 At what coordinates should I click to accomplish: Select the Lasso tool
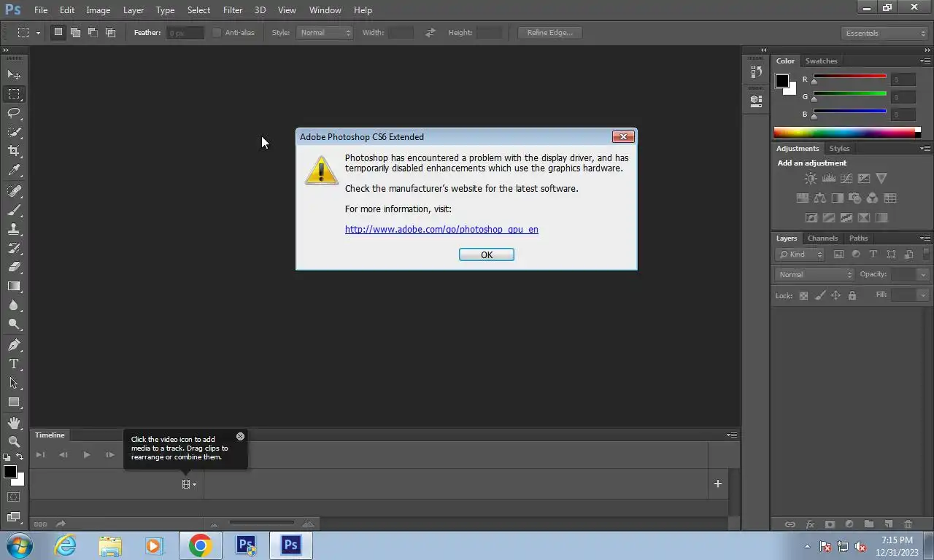point(14,113)
